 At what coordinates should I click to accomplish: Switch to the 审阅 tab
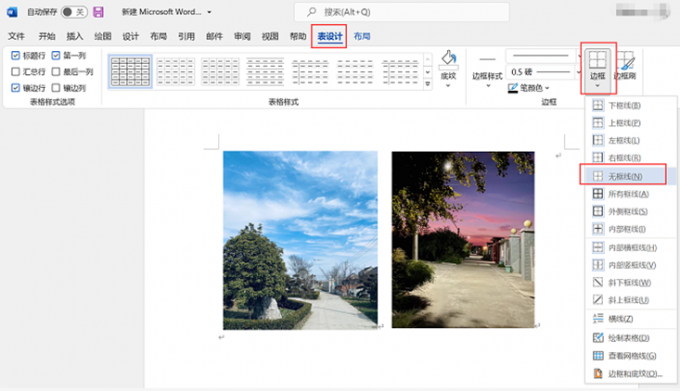[242, 36]
